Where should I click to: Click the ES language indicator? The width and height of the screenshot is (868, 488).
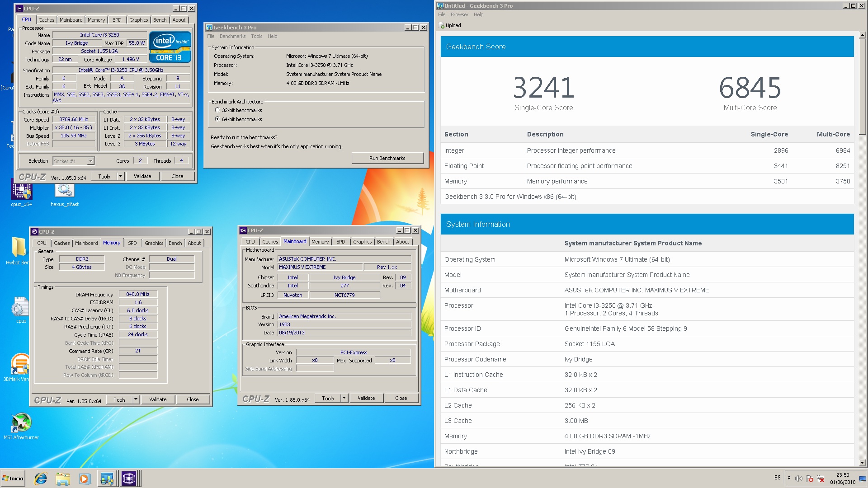point(777,478)
